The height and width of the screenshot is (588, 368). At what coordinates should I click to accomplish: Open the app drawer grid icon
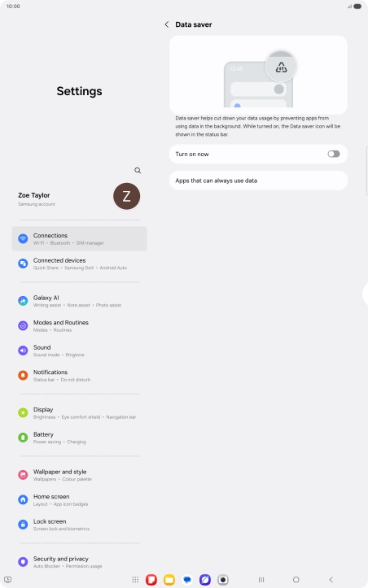[136, 580]
